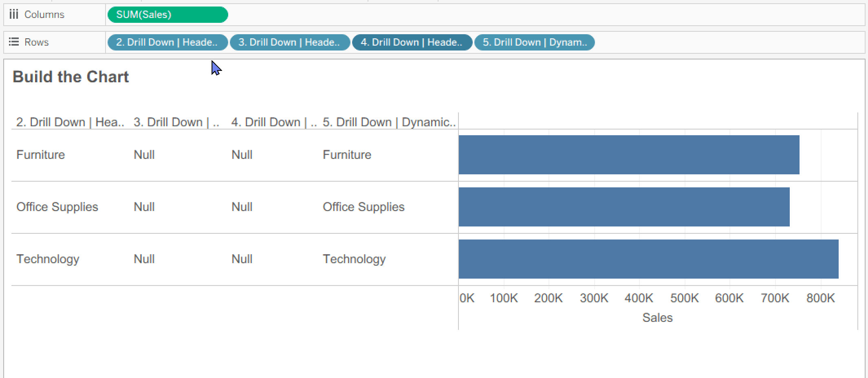Click the Rows shelf icon

14,42
